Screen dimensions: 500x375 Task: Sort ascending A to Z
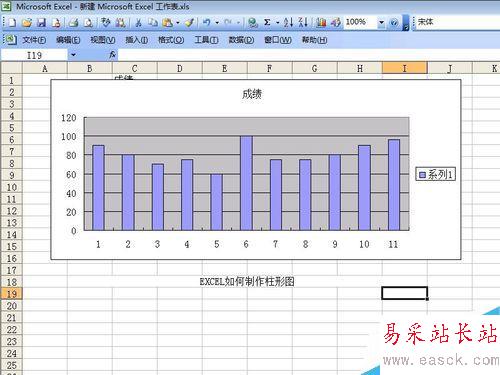click(x=288, y=22)
